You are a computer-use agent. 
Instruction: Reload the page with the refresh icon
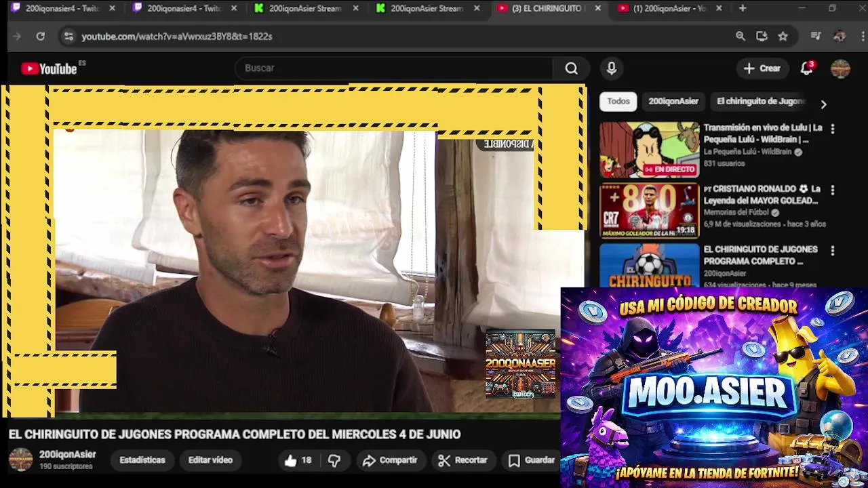pyautogui.click(x=41, y=37)
